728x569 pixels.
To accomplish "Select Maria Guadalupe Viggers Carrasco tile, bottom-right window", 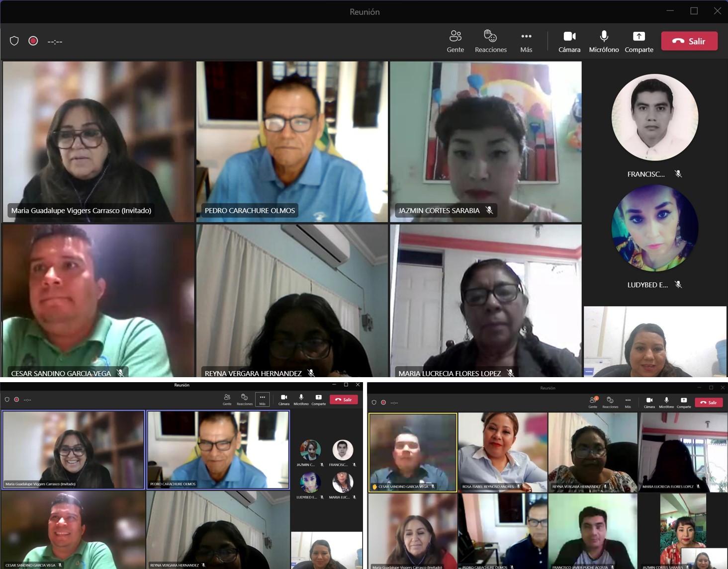I will coord(413,531).
